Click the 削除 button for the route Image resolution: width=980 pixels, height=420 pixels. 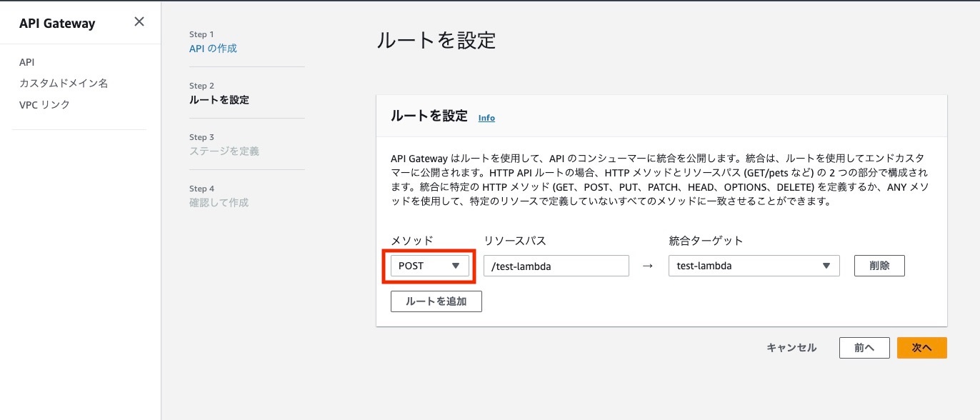coord(880,266)
